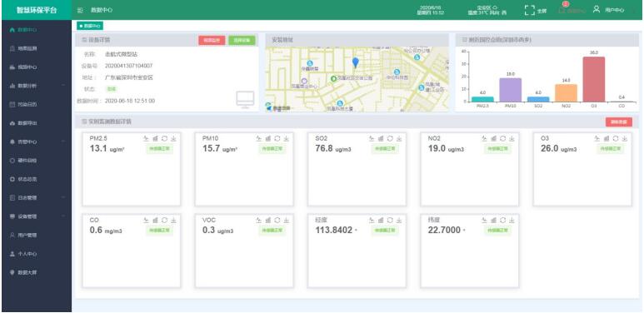Open the fullscreen (全屏) icon in header

(x=530, y=10)
